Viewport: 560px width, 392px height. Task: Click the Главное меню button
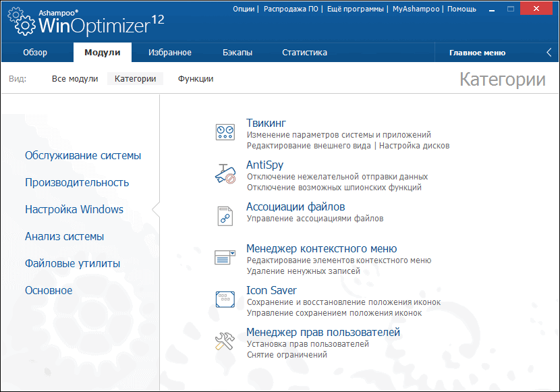click(477, 53)
